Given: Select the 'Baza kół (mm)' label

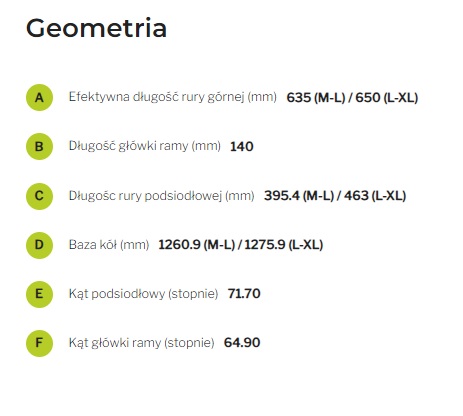Looking at the screenshot, I should point(109,245).
